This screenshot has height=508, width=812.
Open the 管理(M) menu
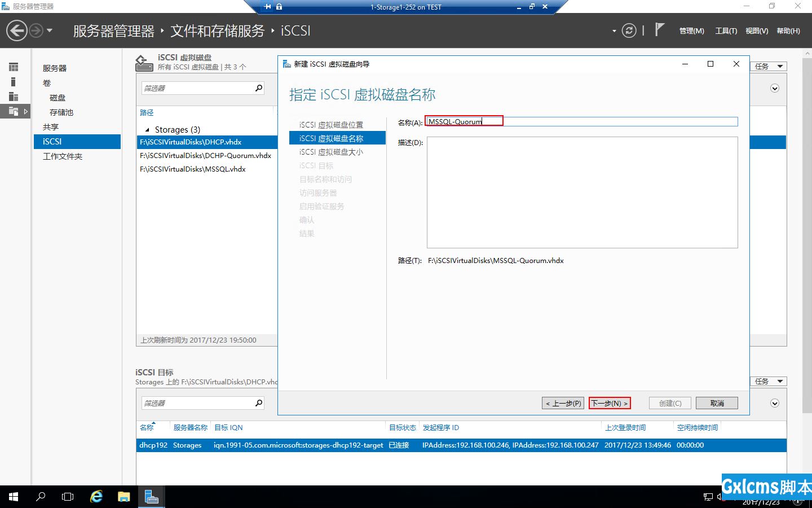691,31
